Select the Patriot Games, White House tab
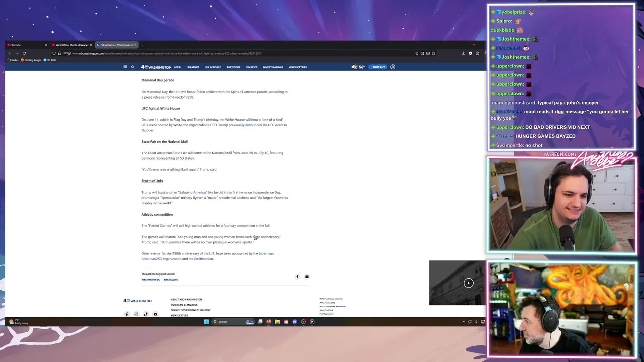Viewport: 644px width, 362px height. pos(117,45)
